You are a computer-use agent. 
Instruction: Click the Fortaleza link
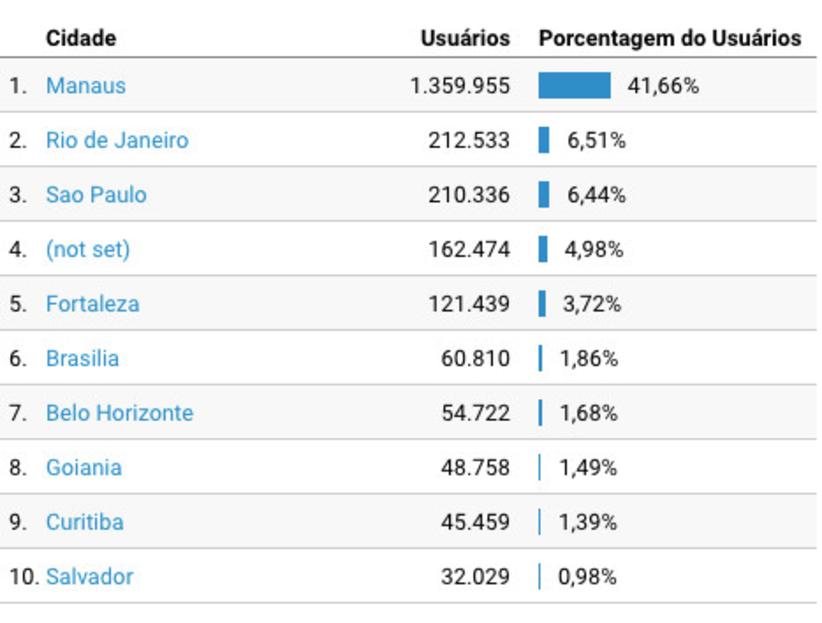click(x=92, y=304)
